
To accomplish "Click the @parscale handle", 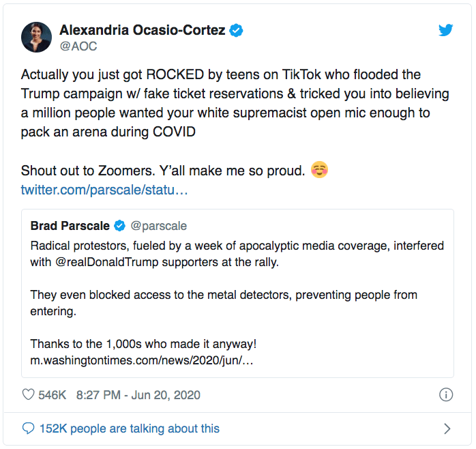I will [x=158, y=226].
